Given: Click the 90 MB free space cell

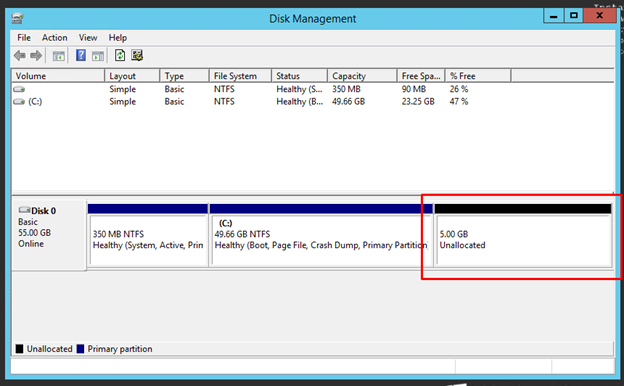Looking at the screenshot, I should pos(413,89).
